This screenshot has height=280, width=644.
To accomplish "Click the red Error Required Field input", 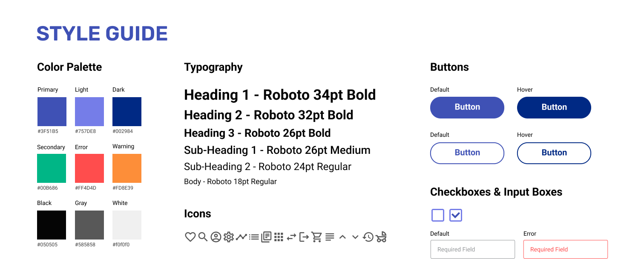I will coord(566,249).
